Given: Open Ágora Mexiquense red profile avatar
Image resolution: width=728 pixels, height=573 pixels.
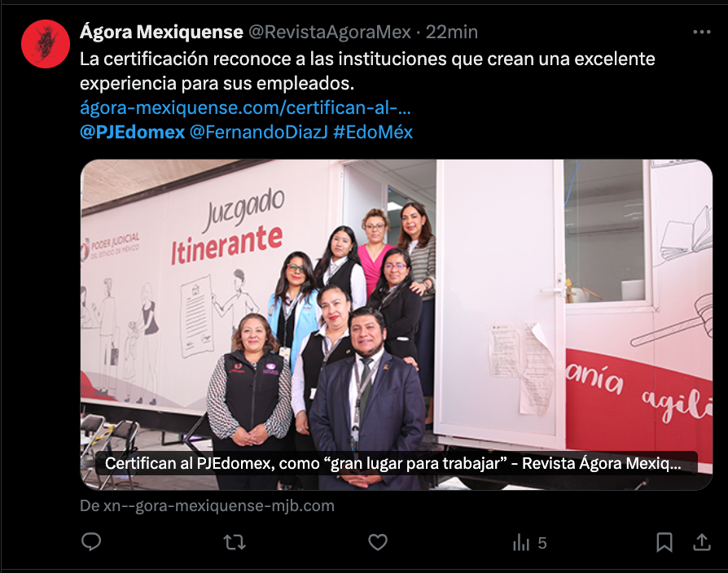Looking at the screenshot, I should tap(46, 44).
